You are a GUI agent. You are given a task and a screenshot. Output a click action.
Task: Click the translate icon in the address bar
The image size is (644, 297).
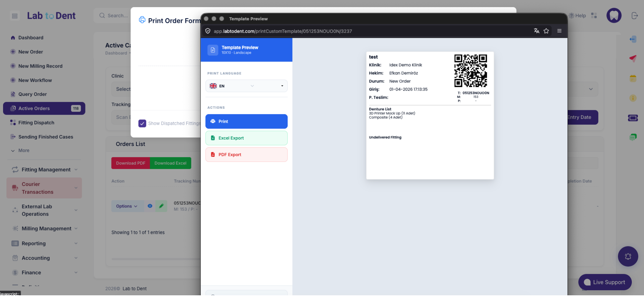tap(536, 31)
